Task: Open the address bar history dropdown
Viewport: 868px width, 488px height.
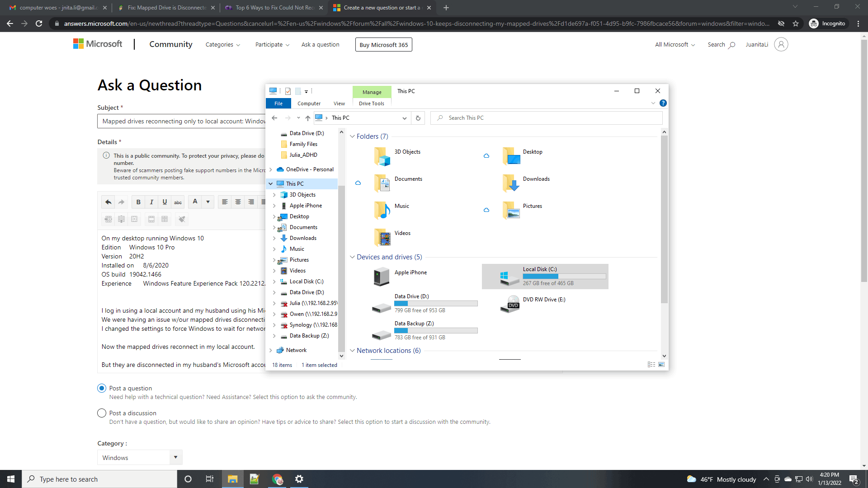Action: point(405,118)
